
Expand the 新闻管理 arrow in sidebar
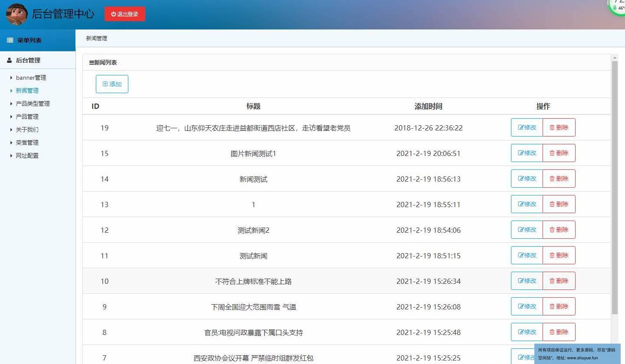pyautogui.click(x=11, y=91)
